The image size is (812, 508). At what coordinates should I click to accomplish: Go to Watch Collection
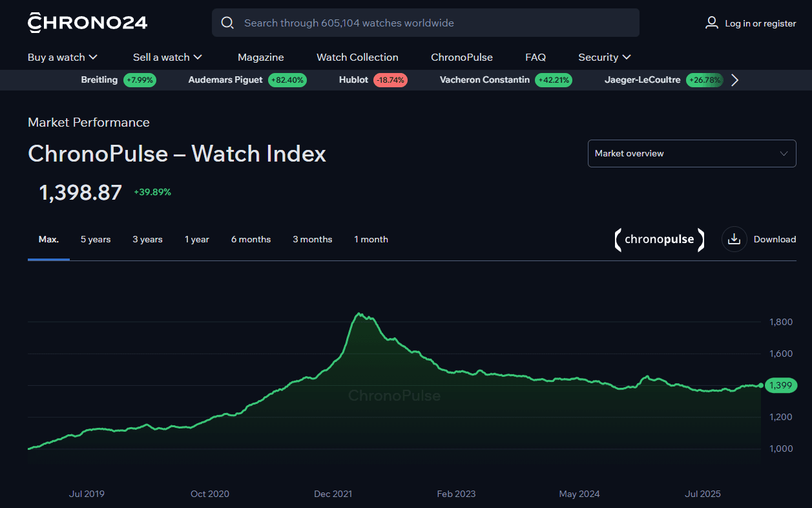point(357,58)
